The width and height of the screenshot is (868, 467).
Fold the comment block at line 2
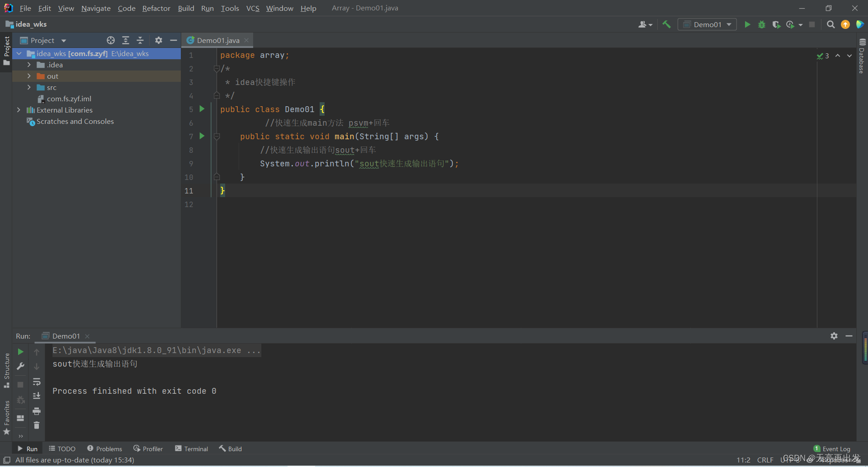pos(217,69)
